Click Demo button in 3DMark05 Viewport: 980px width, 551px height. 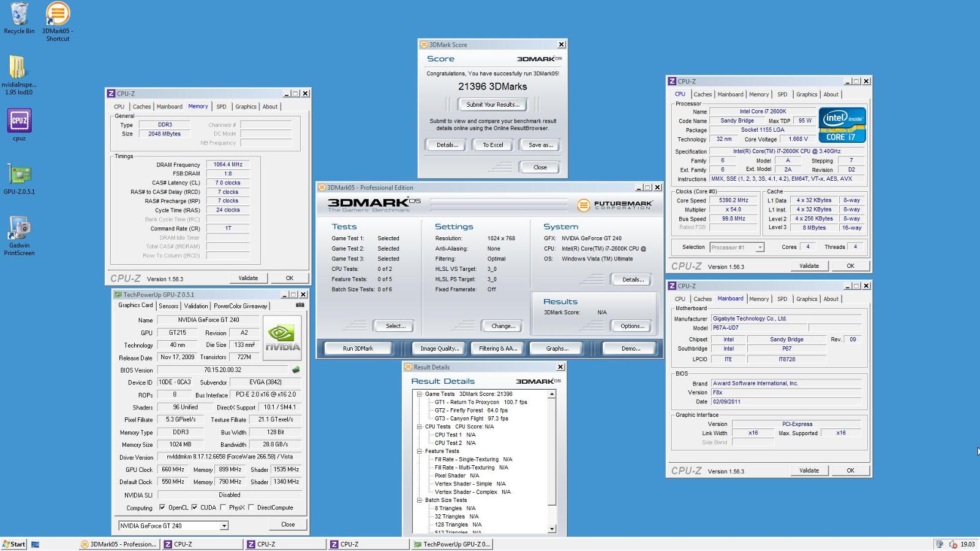click(x=630, y=348)
